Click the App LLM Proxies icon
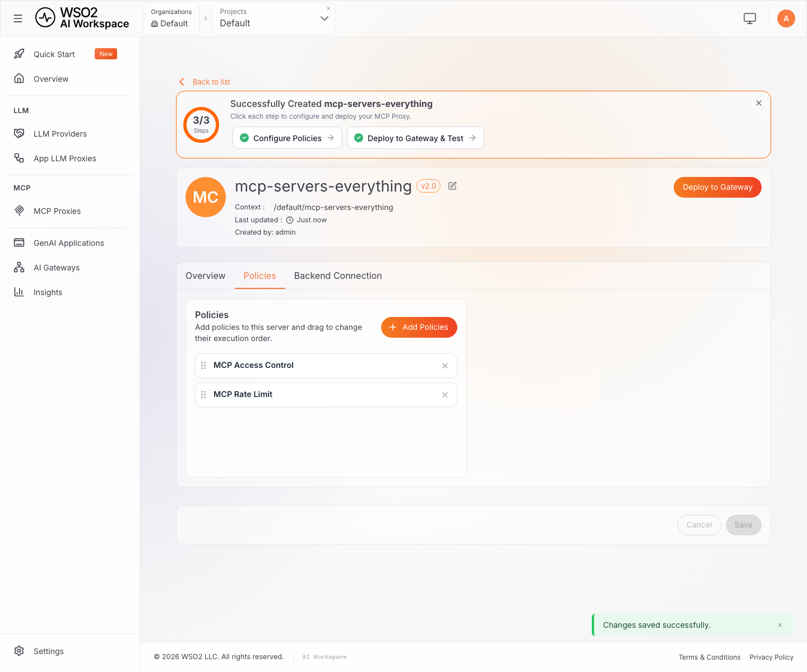 (19, 158)
